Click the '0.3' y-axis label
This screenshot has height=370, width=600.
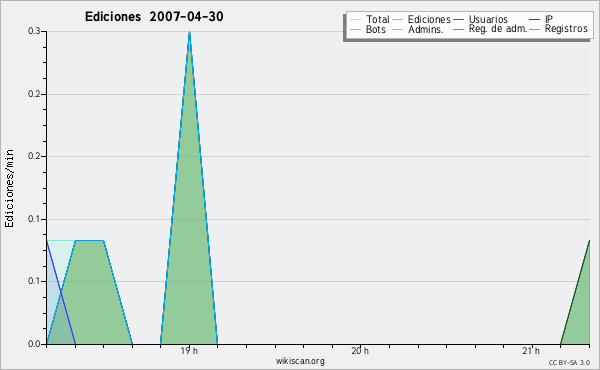[x=34, y=31]
